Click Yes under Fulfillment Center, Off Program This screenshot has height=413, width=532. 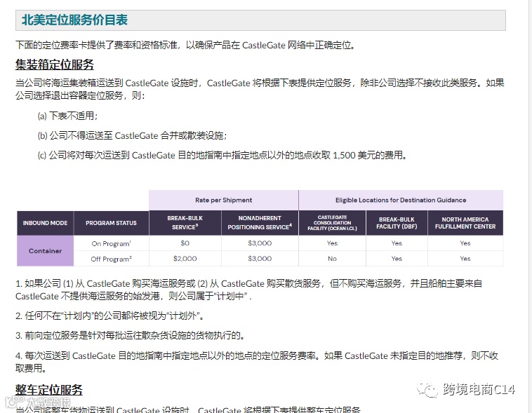click(465, 258)
